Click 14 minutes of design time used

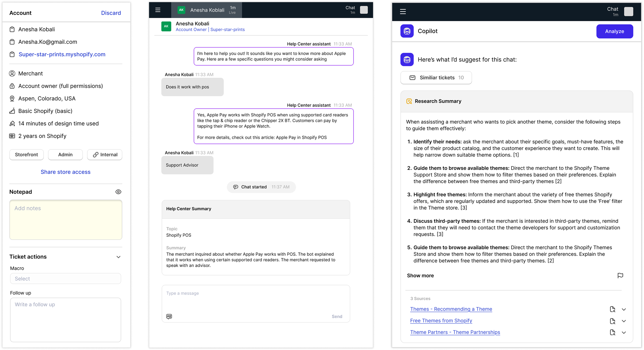coord(58,123)
